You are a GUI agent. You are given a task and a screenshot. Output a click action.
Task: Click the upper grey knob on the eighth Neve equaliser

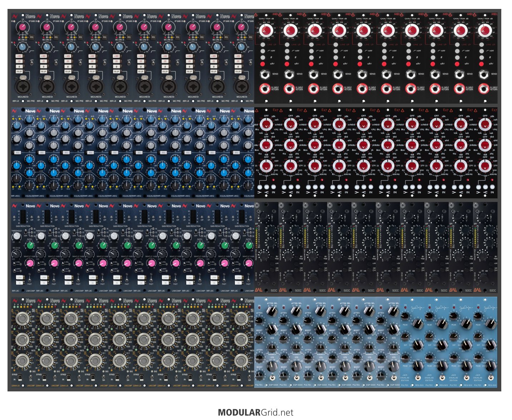(x=199, y=133)
